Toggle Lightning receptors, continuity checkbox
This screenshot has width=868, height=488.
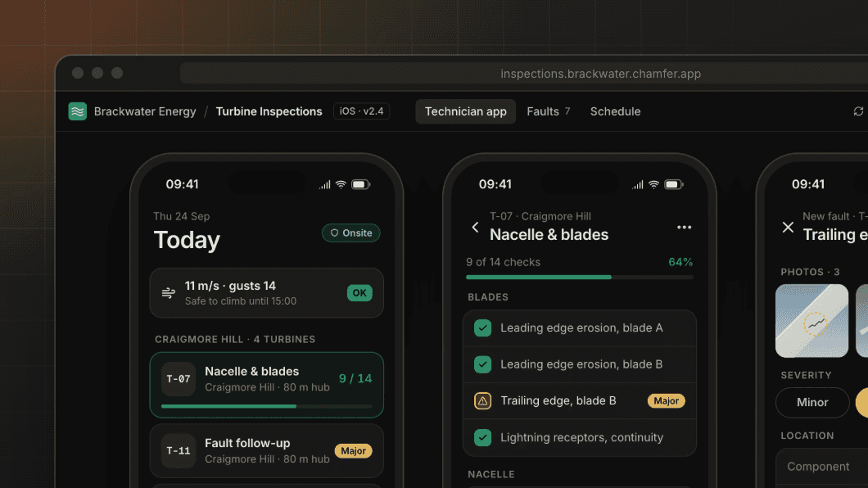(482, 438)
